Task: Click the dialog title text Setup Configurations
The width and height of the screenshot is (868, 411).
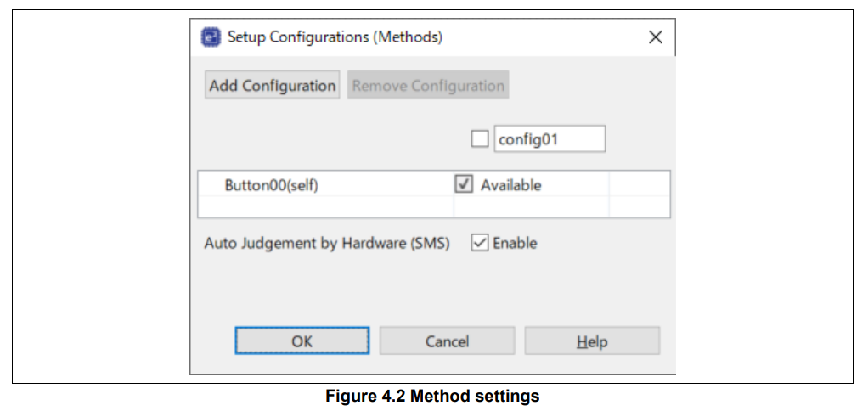Action: [x=335, y=37]
